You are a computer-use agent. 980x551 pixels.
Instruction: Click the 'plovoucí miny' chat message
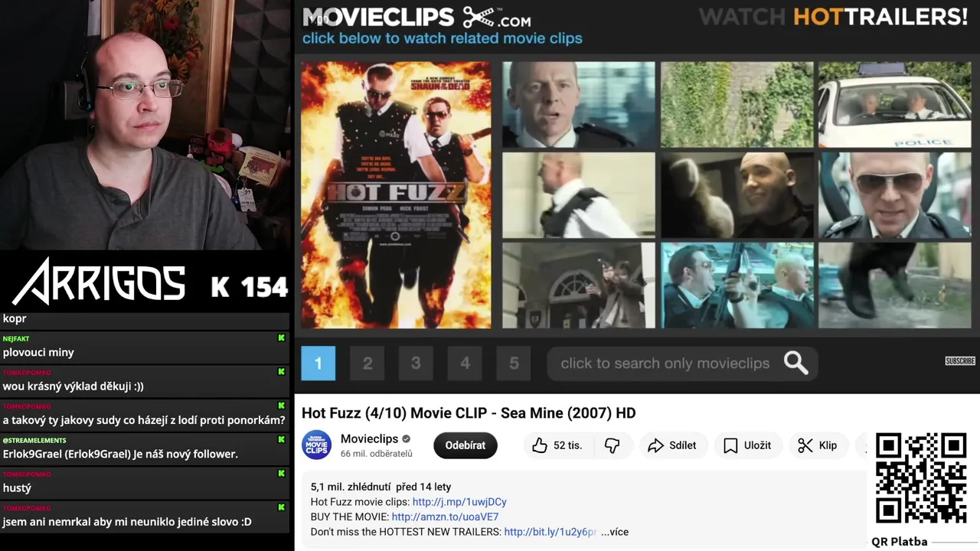click(x=38, y=352)
